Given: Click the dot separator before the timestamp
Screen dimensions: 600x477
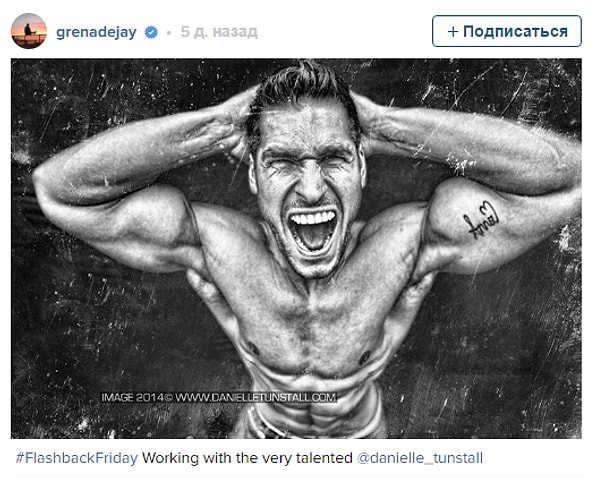Looking at the screenshot, I should click(169, 33).
